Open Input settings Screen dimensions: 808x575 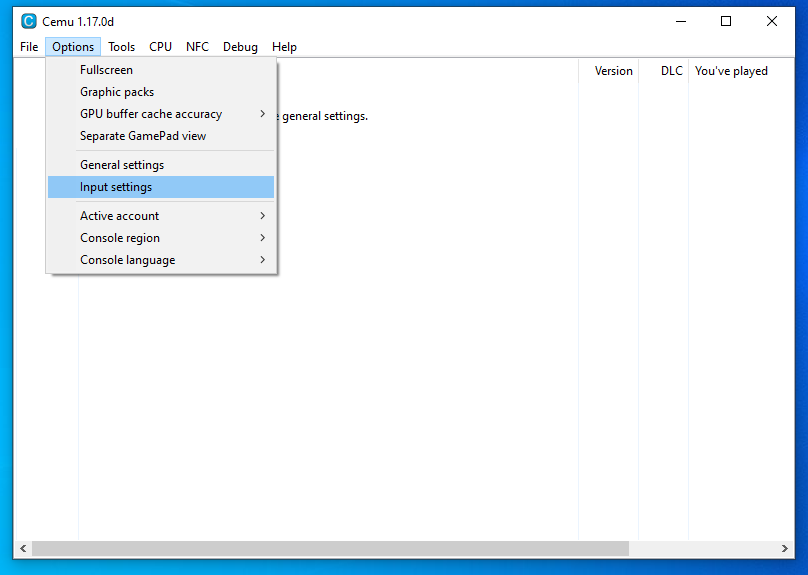coord(161,187)
